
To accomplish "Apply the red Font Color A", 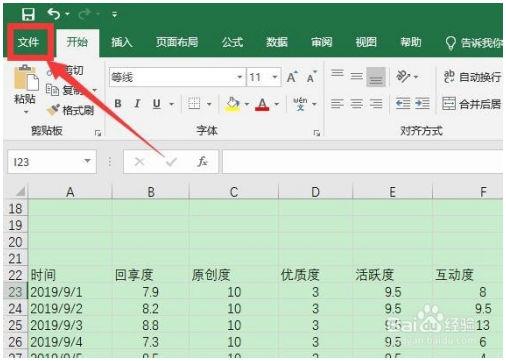I will pyautogui.click(x=262, y=104).
